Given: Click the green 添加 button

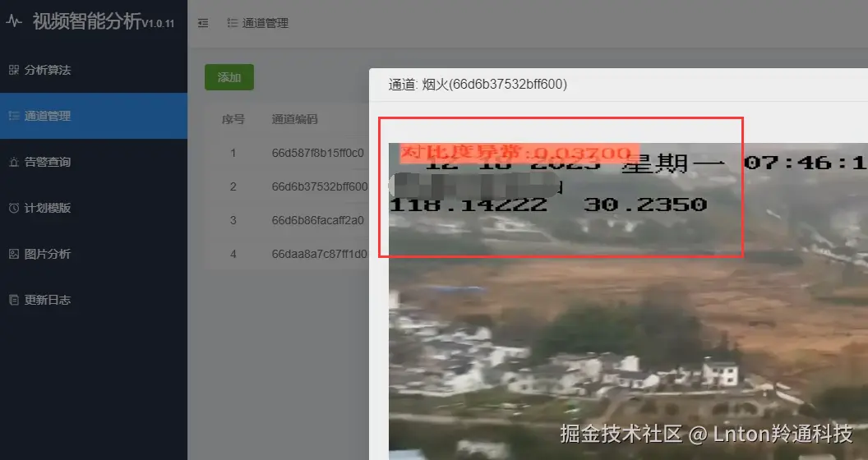Looking at the screenshot, I should tap(229, 77).
